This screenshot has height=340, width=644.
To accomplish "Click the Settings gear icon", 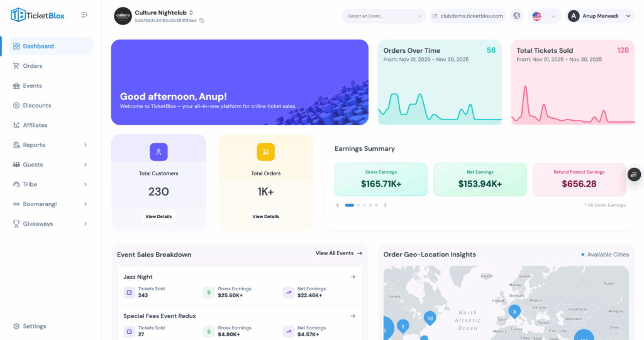I will coord(16,326).
